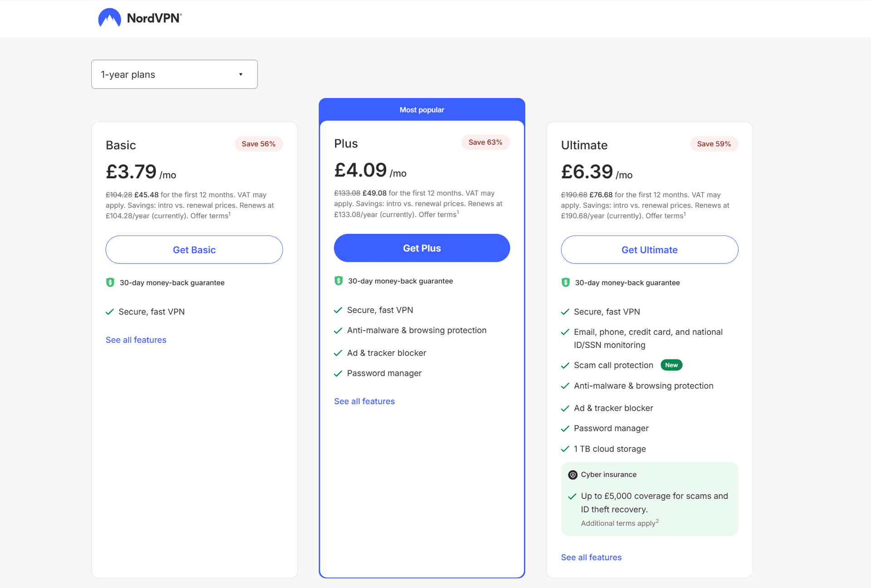Open See all features for Ultimate

pyautogui.click(x=591, y=557)
